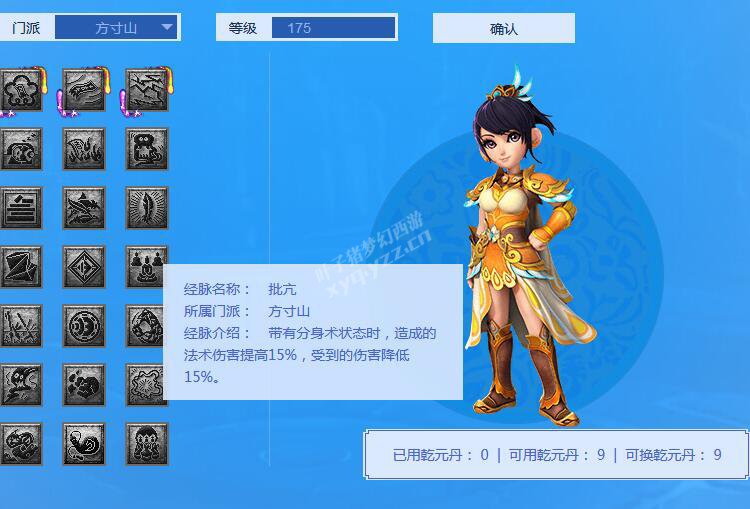Viewport: 750px width, 509px height.
Task: Pick the radiant feather skill icon
Action: tap(146, 208)
